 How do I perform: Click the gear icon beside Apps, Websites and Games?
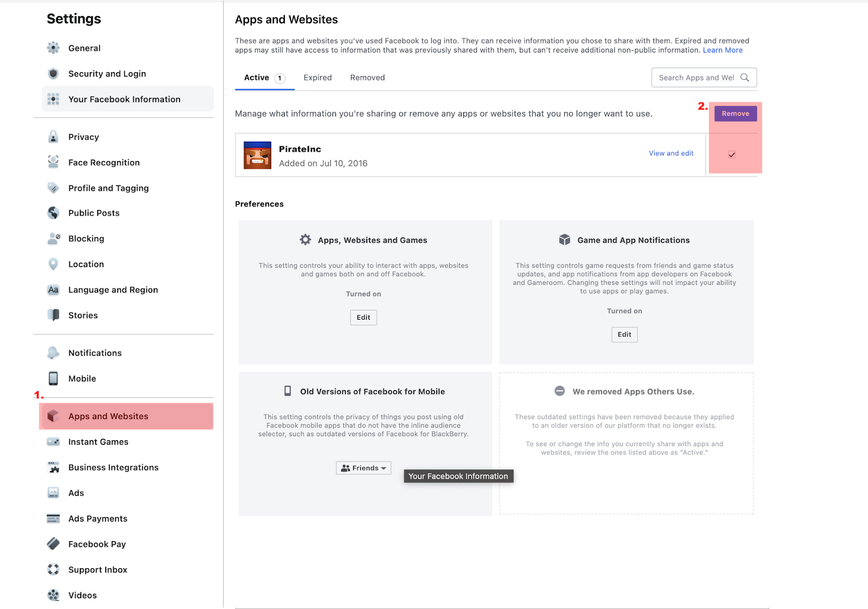[305, 239]
